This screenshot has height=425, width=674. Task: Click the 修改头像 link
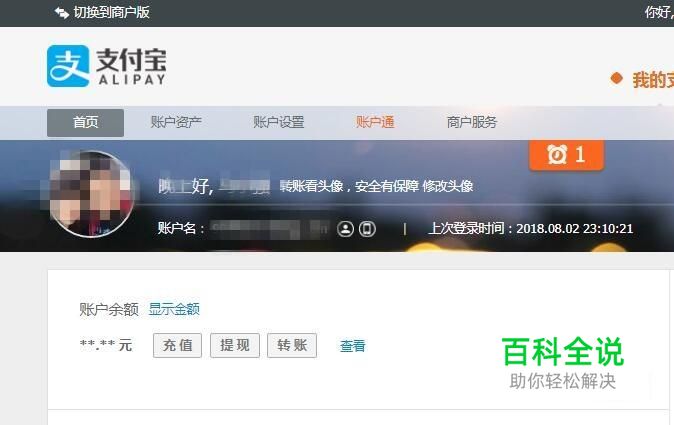point(448,186)
